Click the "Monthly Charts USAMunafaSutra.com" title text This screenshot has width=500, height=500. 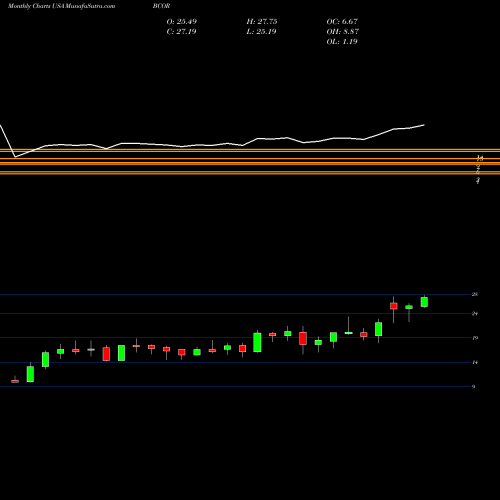pyautogui.click(x=61, y=6)
